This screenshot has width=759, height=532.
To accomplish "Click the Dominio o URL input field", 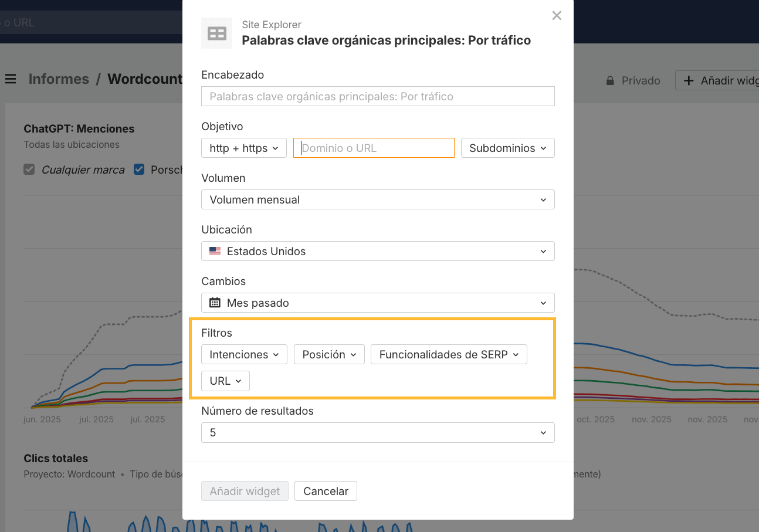I will pos(374,148).
